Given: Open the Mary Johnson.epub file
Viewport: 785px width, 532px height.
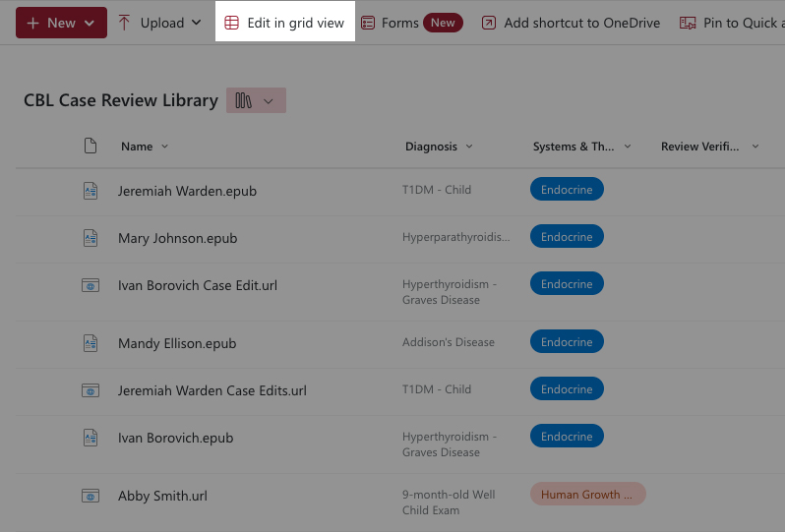Looking at the screenshot, I should click(x=177, y=238).
